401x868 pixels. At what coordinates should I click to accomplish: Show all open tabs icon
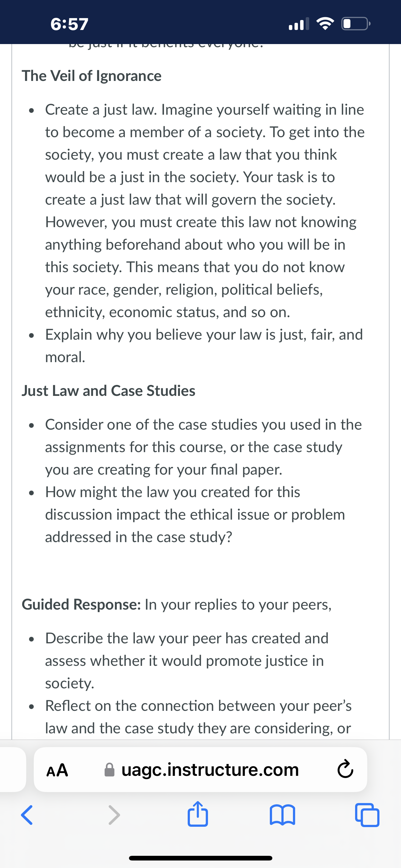pyautogui.click(x=367, y=815)
